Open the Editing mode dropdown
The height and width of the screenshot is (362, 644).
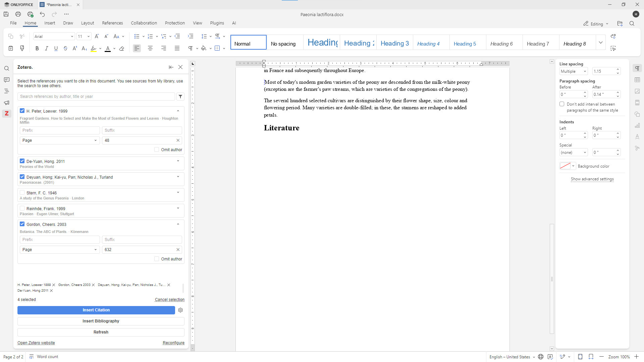596,24
